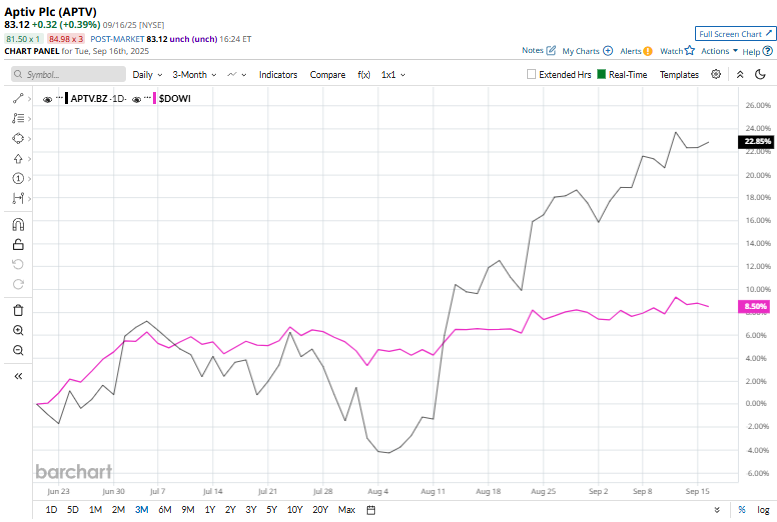Delete drawings with the trash icon
The height and width of the screenshot is (522, 777).
coord(18,310)
